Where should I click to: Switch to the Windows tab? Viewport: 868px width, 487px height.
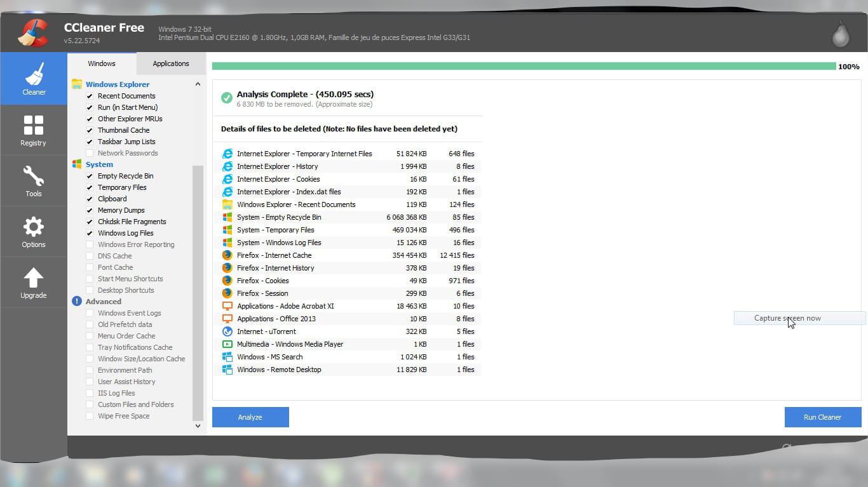point(102,63)
